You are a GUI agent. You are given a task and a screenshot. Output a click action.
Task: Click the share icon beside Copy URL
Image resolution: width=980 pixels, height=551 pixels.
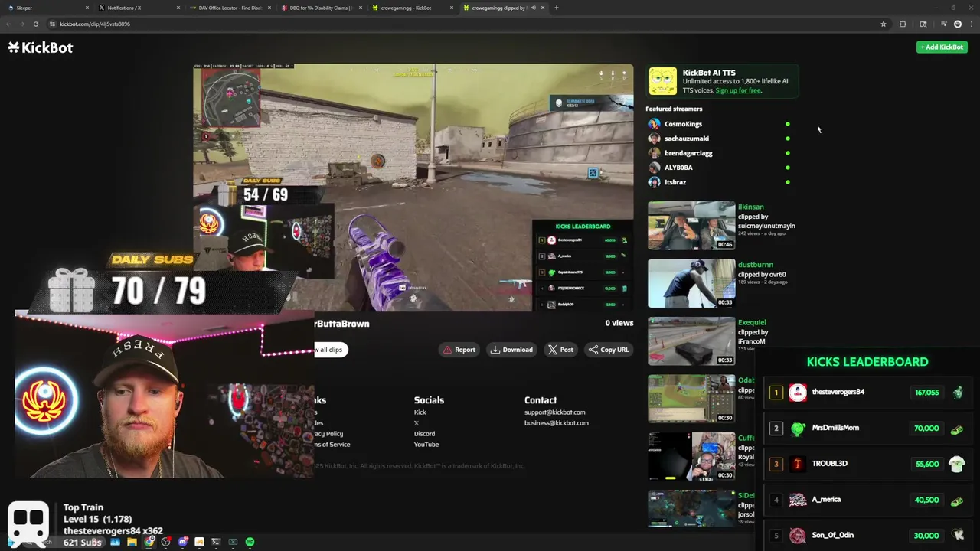pos(593,350)
